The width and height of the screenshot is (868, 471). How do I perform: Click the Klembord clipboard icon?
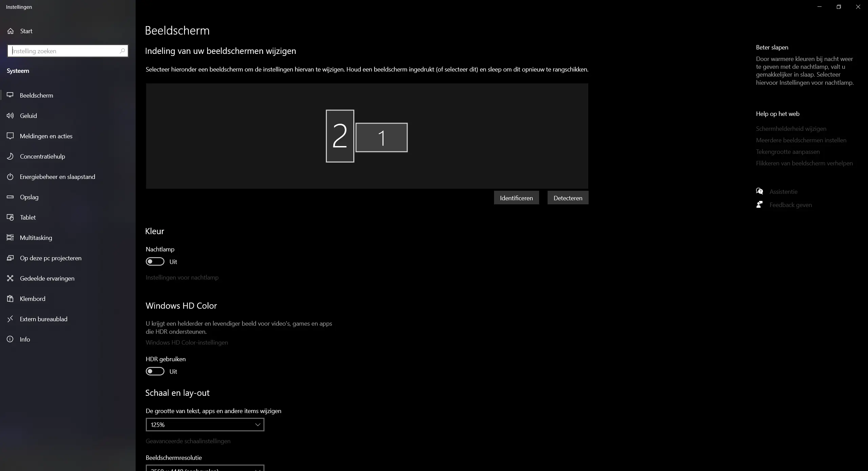point(10,299)
